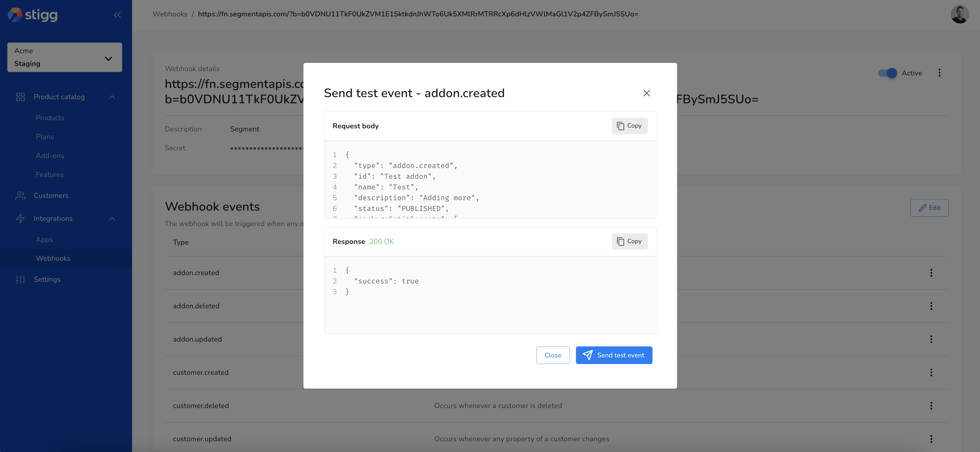Open the Acme Staging environment dropdown
The height and width of the screenshot is (452, 980).
point(65,57)
